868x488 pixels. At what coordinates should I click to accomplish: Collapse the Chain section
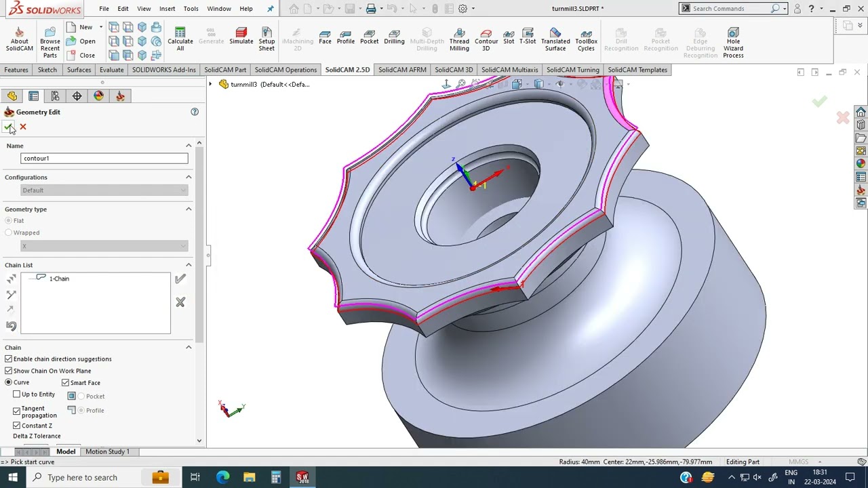tap(189, 348)
